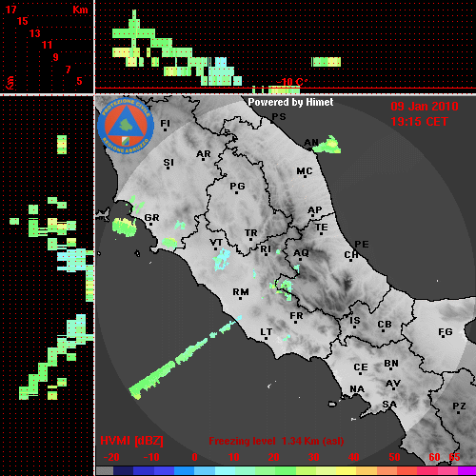This screenshot has width=476, height=476.
Task: Click the AN city marker
Action: tap(310, 149)
